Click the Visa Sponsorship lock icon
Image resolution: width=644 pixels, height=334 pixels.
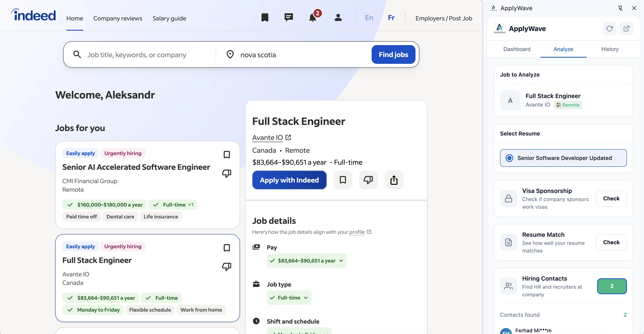(x=509, y=199)
